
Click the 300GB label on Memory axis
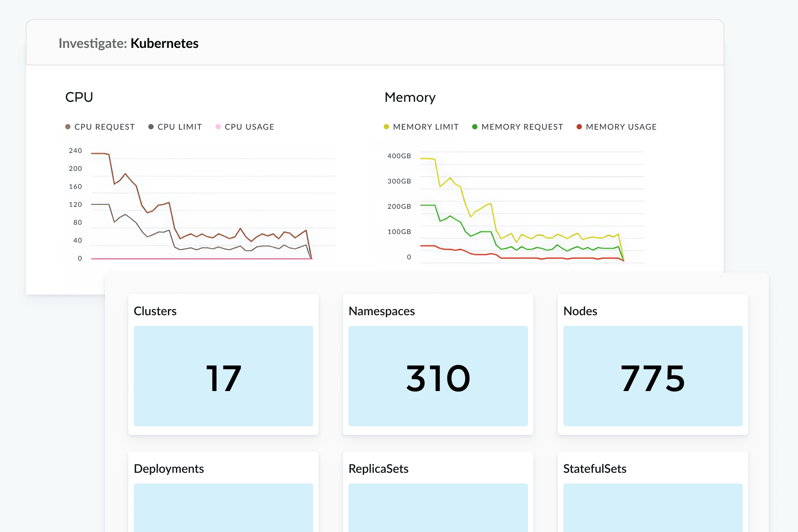pos(399,181)
